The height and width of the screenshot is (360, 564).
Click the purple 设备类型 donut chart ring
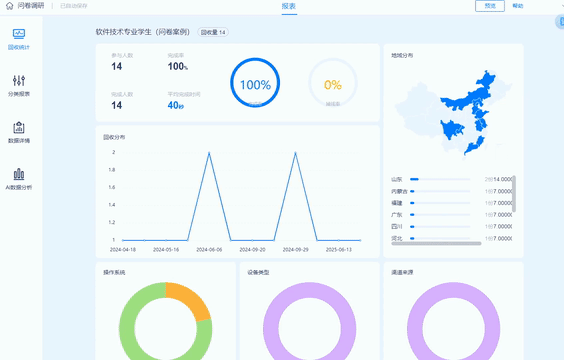pos(310,321)
